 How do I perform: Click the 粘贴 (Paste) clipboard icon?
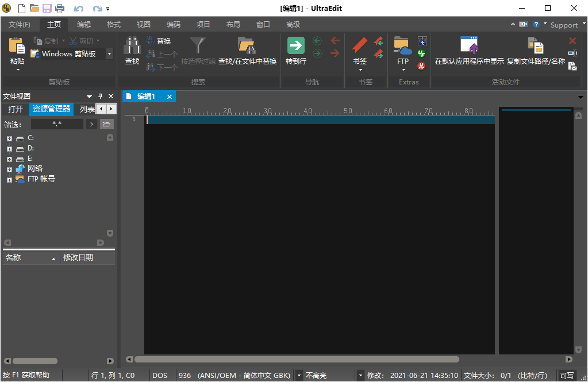(17, 46)
